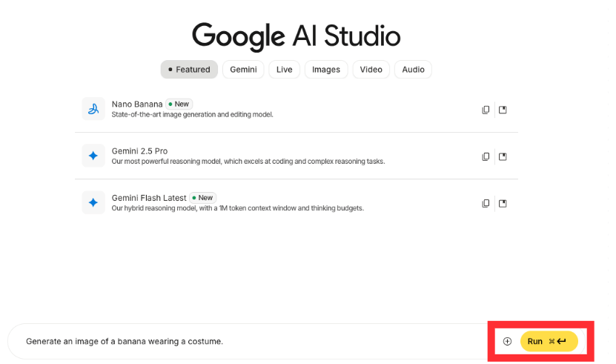The image size is (616, 364).
Task: Choose the Gemini 2.5 Pro model title
Action: [x=139, y=151]
